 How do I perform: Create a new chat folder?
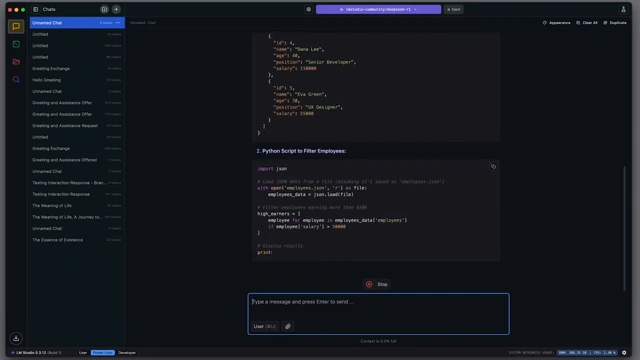click(104, 9)
